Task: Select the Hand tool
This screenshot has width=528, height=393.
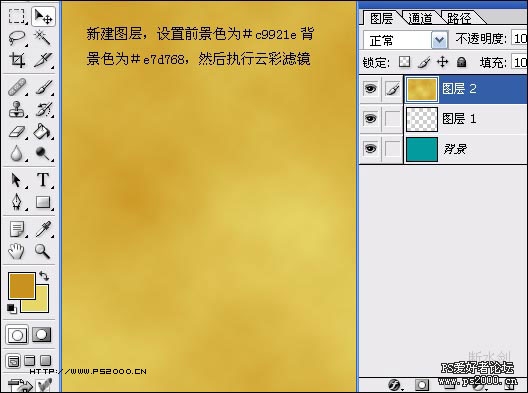Action: pos(16,251)
